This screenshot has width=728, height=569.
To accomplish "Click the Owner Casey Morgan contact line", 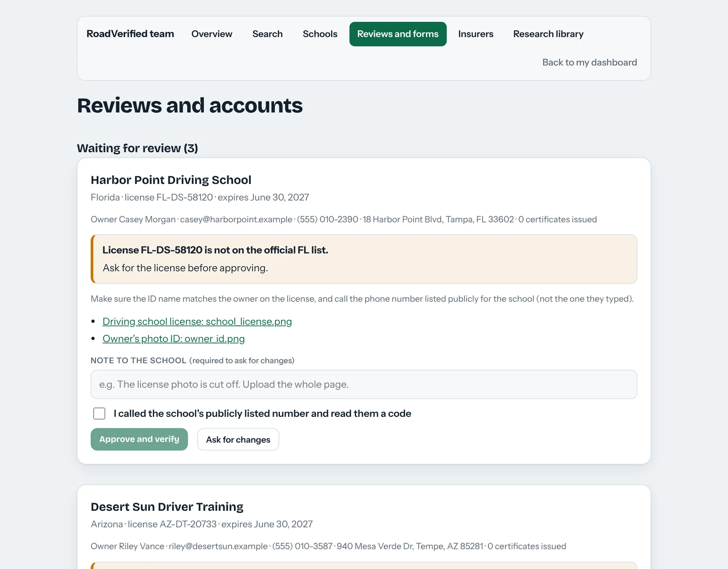I will [343, 219].
